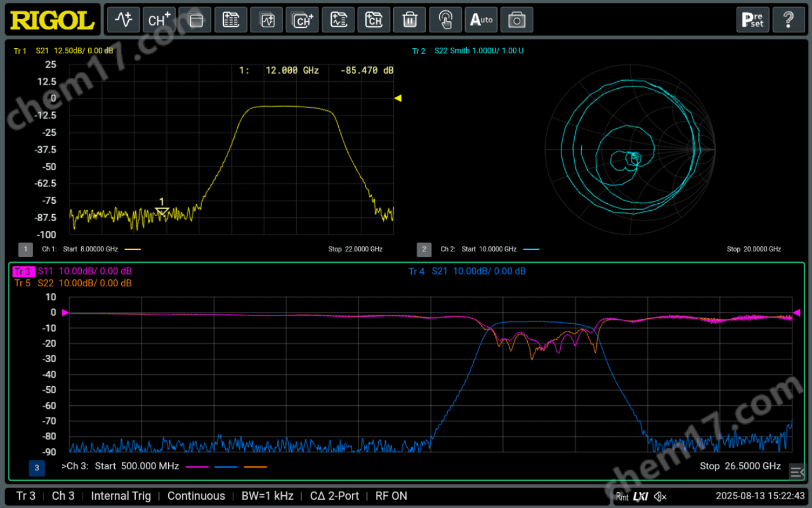812x508 pixels.
Task: Capture a screenshot with camera icon
Action: pyautogui.click(x=516, y=20)
